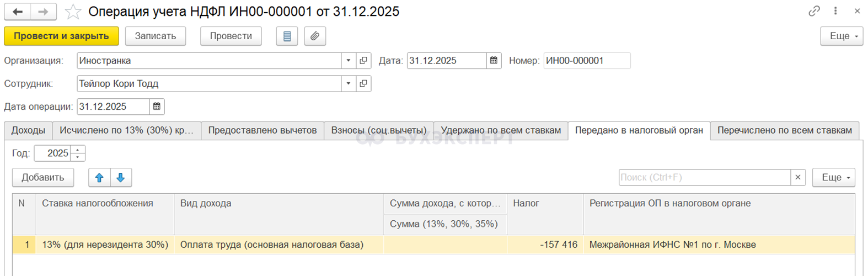This screenshot has width=868, height=276.
Task: Focus the Поиск (Ctrl+F) search field
Action: [704, 177]
